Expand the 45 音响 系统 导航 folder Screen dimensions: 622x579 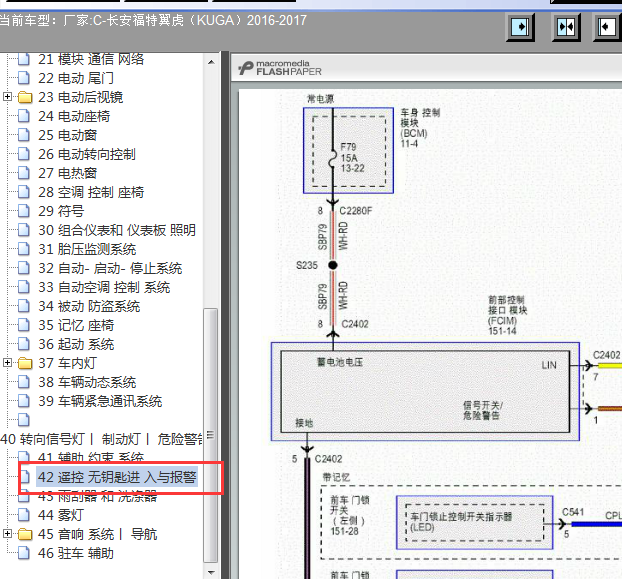7,533
